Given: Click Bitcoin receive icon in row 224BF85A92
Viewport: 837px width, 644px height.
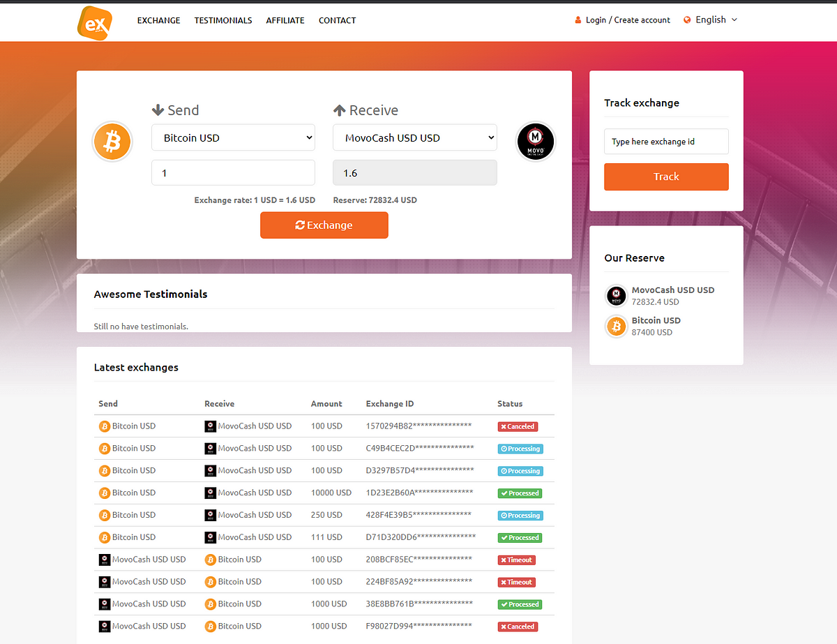Looking at the screenshot, I should point(211,582).
